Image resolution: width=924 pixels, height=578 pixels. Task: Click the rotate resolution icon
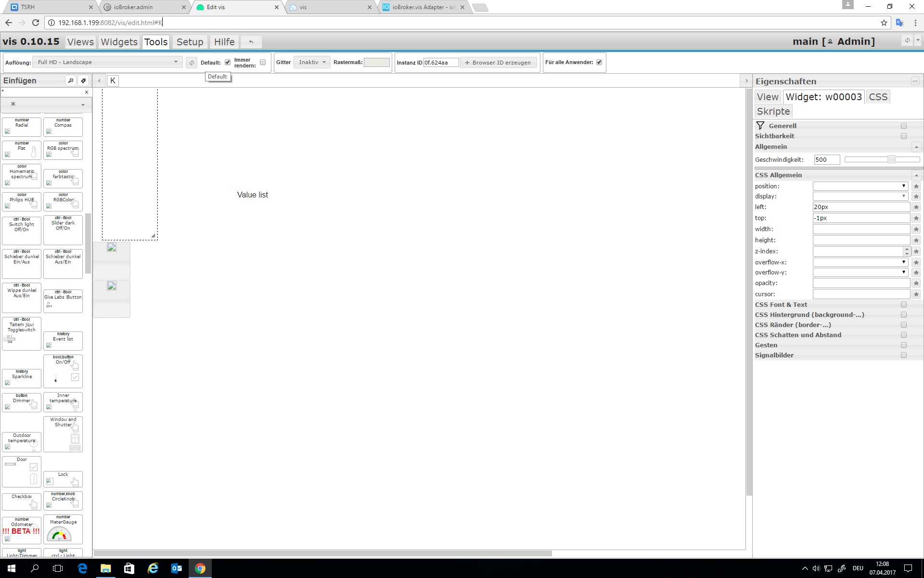pos(192,63)
